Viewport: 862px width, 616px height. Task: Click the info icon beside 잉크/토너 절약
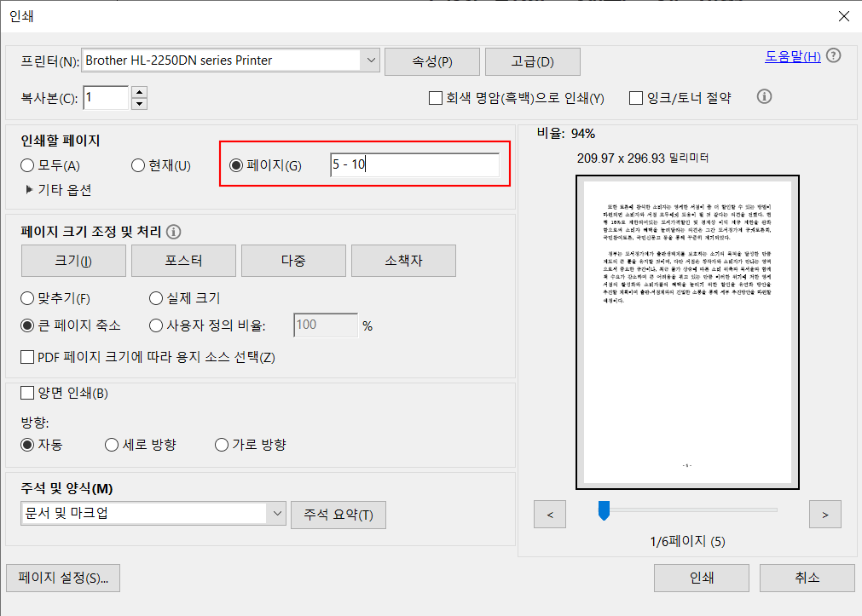(763, 97)
